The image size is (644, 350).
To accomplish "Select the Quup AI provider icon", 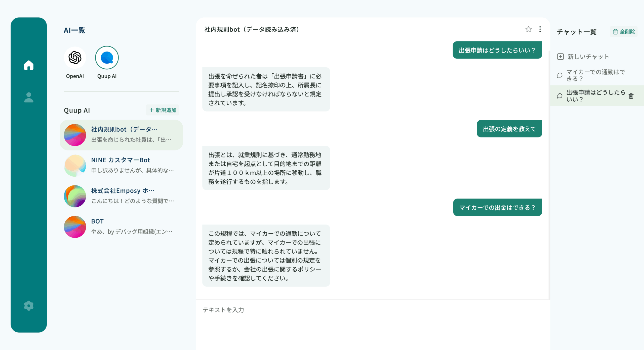I will pos(107,58).
